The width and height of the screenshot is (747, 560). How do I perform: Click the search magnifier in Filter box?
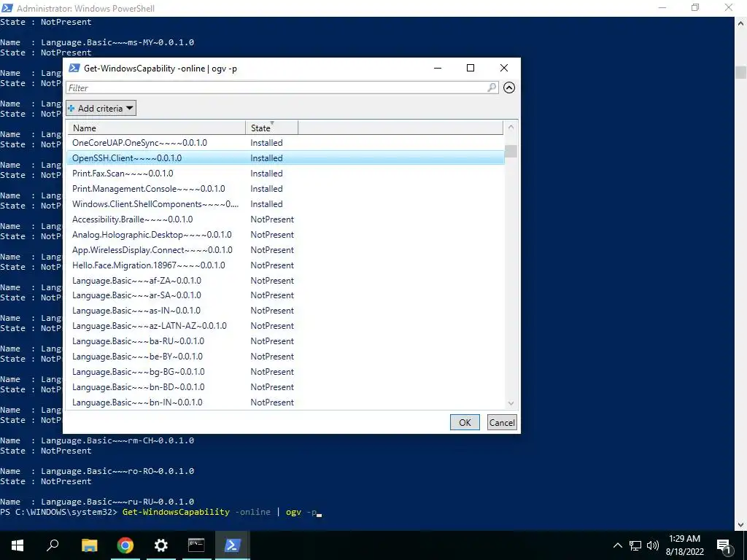(492, 87)
